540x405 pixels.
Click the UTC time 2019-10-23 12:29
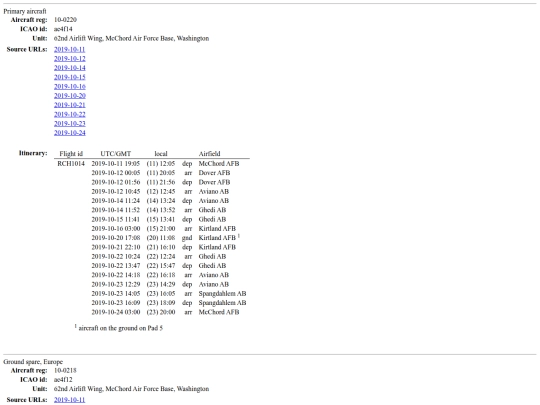coord(116,284)
